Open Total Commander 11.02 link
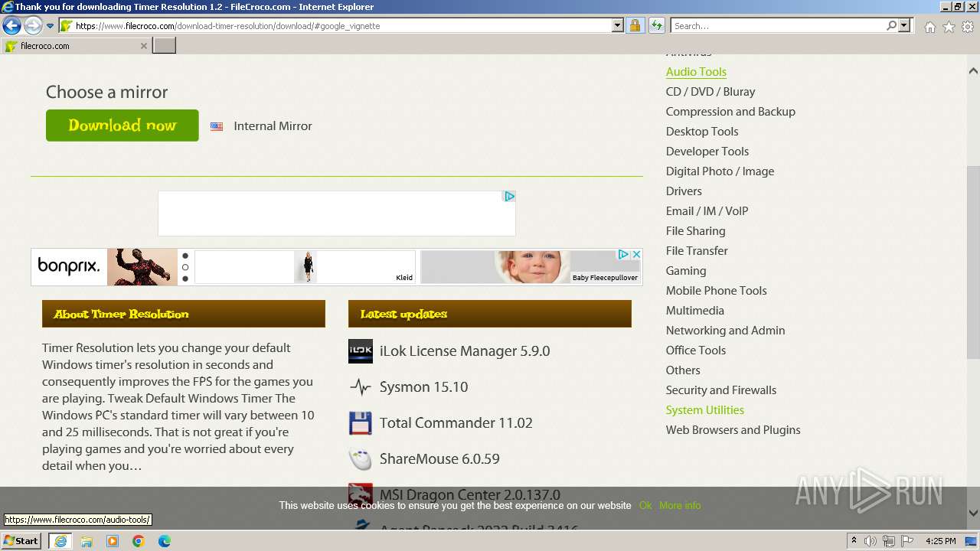This screenshot has width=980, height=551. [x=456, y=423]
